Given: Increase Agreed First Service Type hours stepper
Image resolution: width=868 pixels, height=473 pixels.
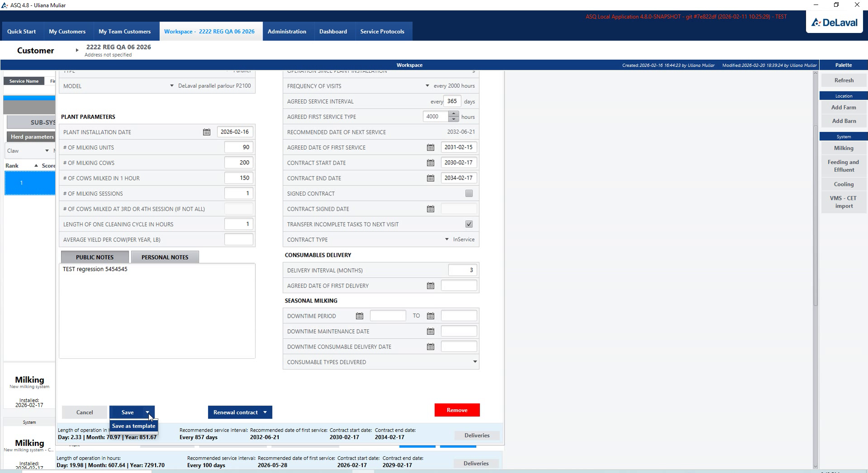Looking at the screenshot, I should click(x=453, y=114).
